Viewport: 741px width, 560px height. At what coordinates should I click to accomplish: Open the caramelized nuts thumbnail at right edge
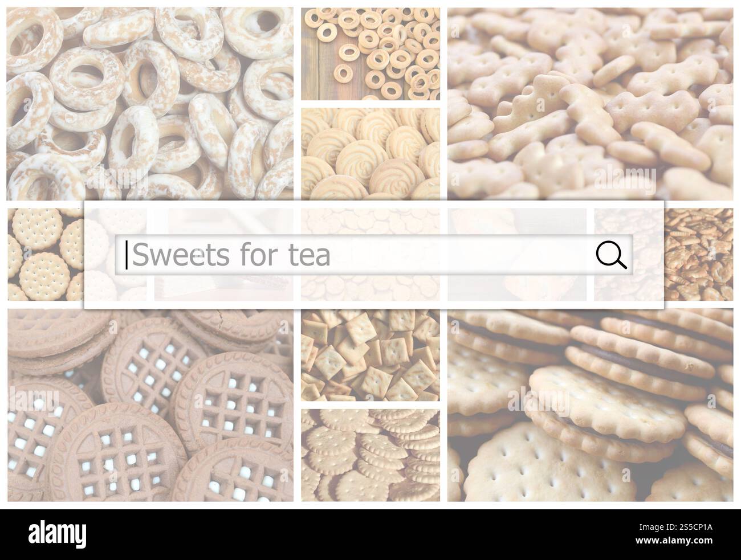(x=699, y=254)
